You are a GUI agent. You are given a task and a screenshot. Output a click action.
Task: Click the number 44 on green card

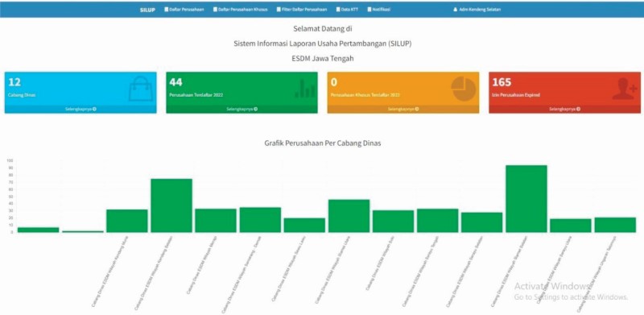pos(175,82)
